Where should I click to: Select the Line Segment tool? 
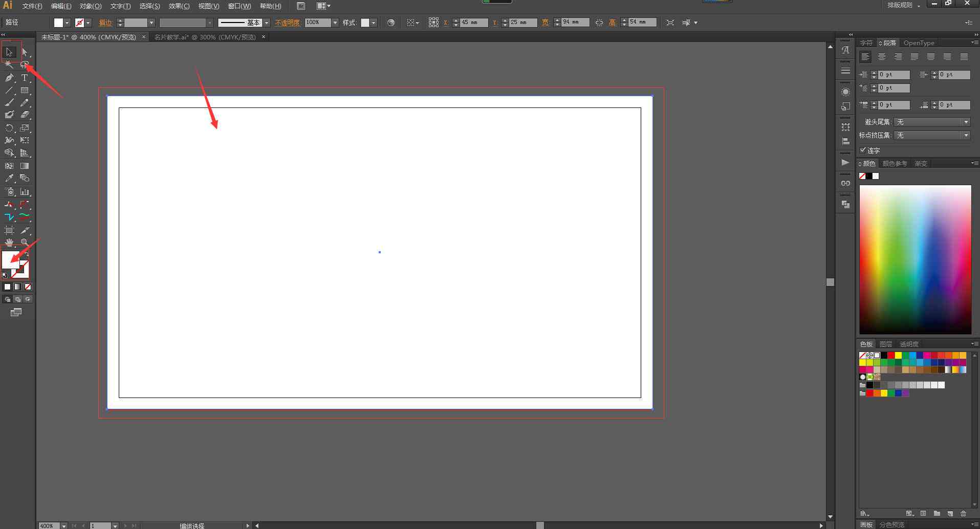[9, 90]
